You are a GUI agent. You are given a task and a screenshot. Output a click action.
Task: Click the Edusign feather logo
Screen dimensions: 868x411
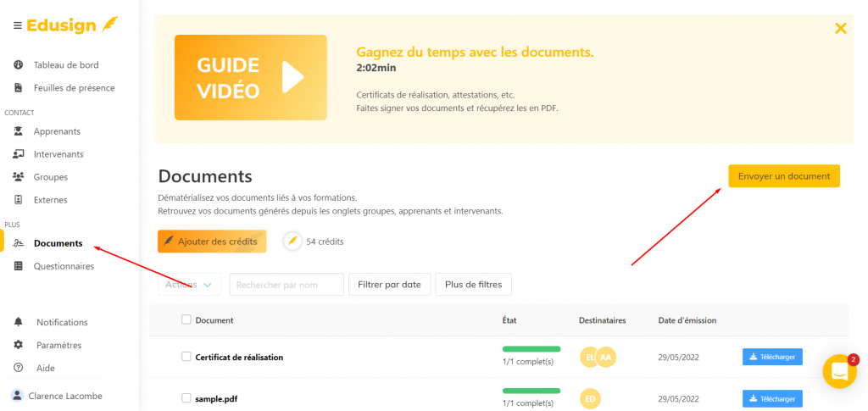click(109, 25)
